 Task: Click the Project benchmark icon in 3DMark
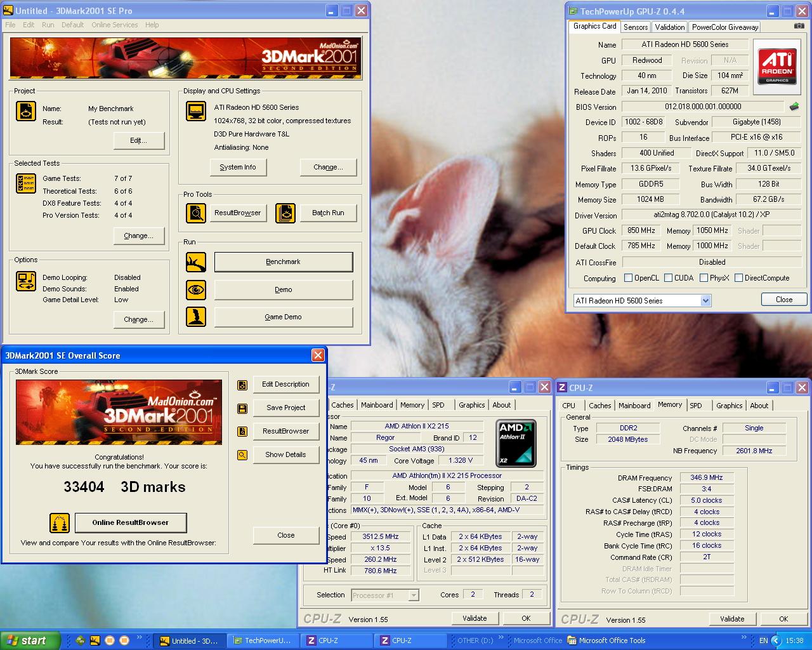25,110
